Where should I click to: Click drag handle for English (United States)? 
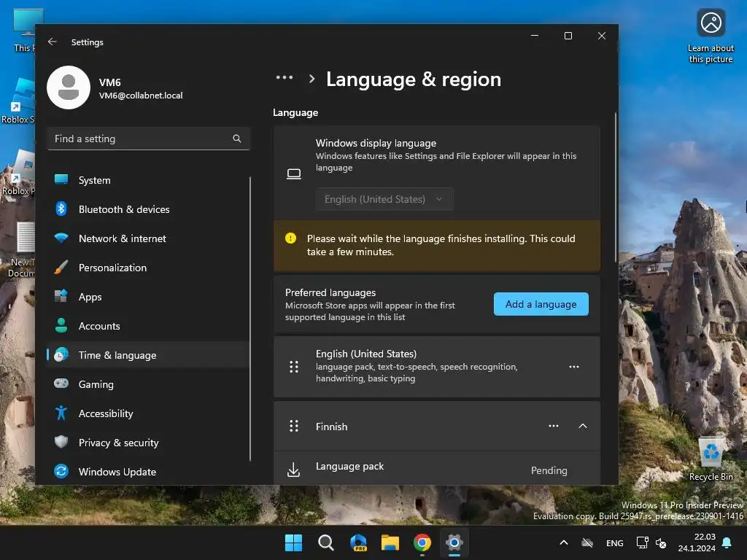[x=294, y=367]
